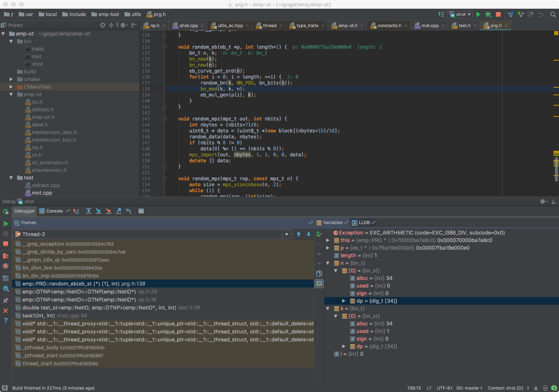This screenshot has height=392, width=559.
Task: Open the Thread-2 thread dropdown
Action: 286,234
